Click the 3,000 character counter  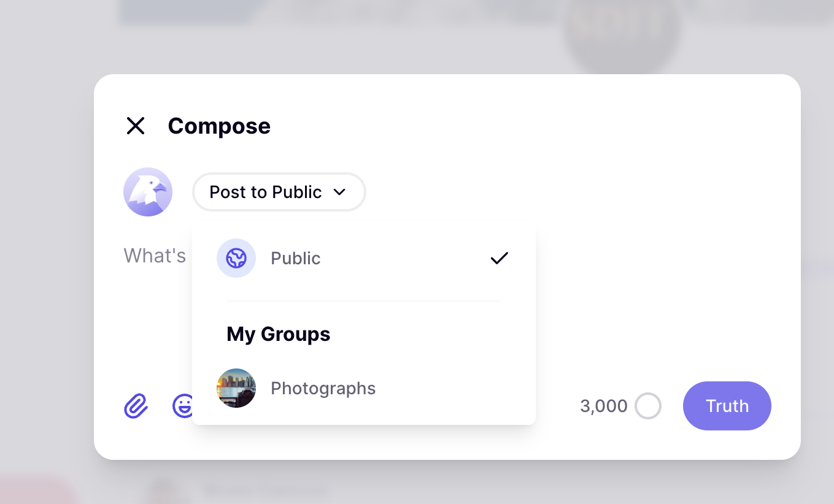[x=604, y=406]
